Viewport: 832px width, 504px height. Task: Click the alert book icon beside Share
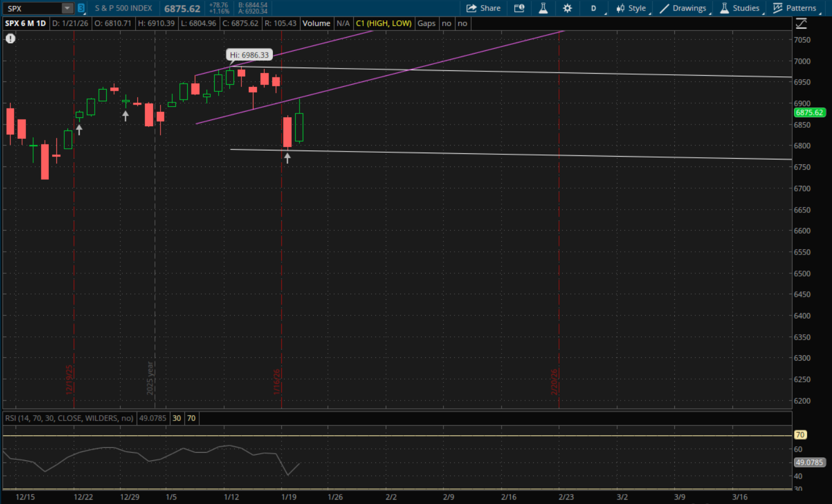tap(519, 8)
